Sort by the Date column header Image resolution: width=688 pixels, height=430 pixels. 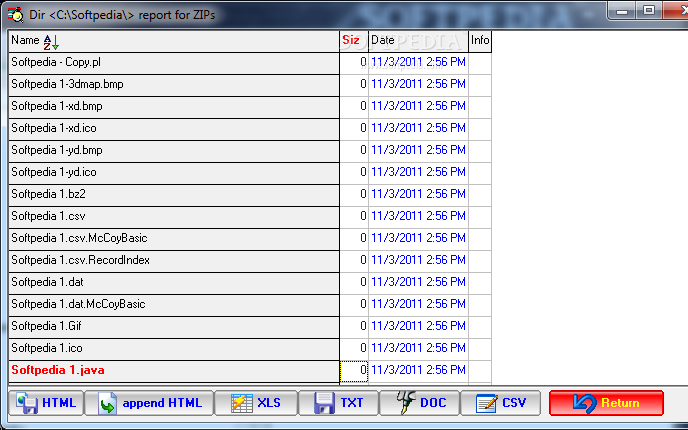click(418, 41)
